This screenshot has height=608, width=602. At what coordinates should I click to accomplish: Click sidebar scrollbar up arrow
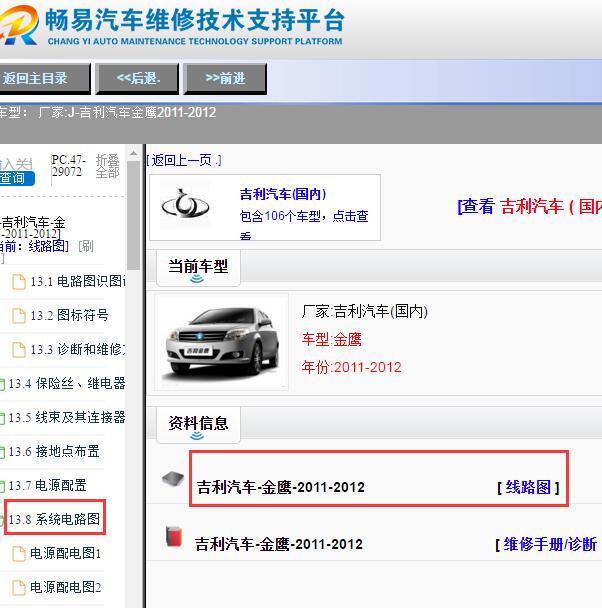tap(133, 154)
